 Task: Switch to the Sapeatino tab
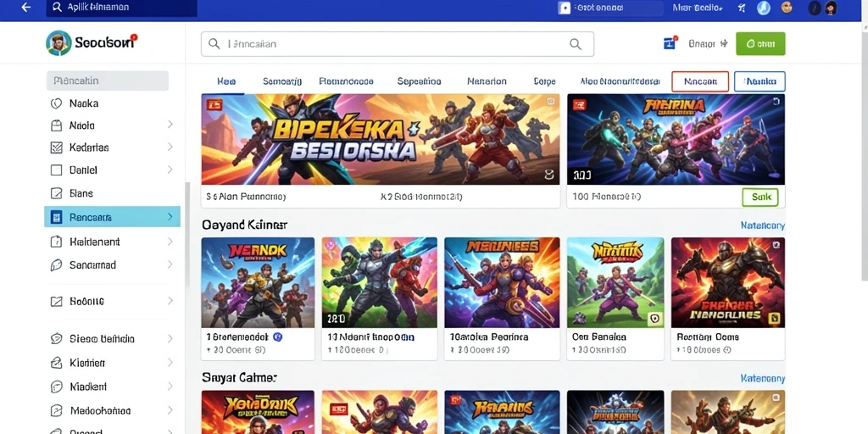[419, 81]
